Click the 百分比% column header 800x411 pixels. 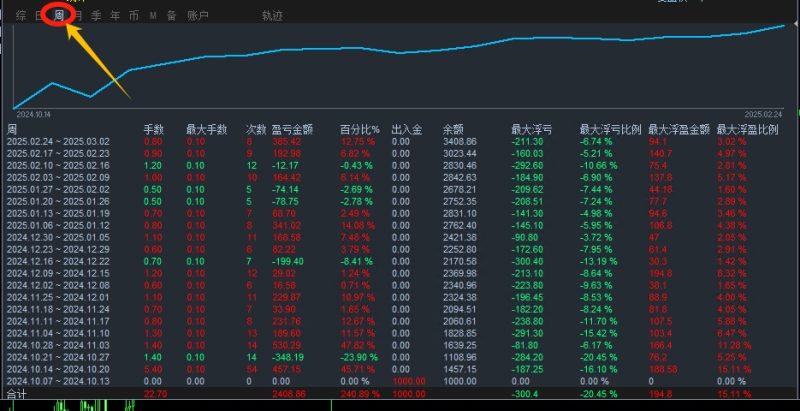(x=360, y=130)
